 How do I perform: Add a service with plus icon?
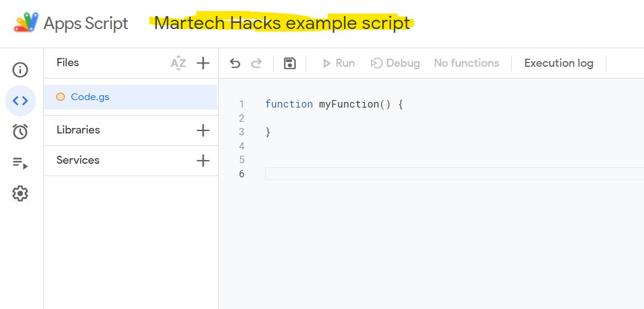point(203,161)
